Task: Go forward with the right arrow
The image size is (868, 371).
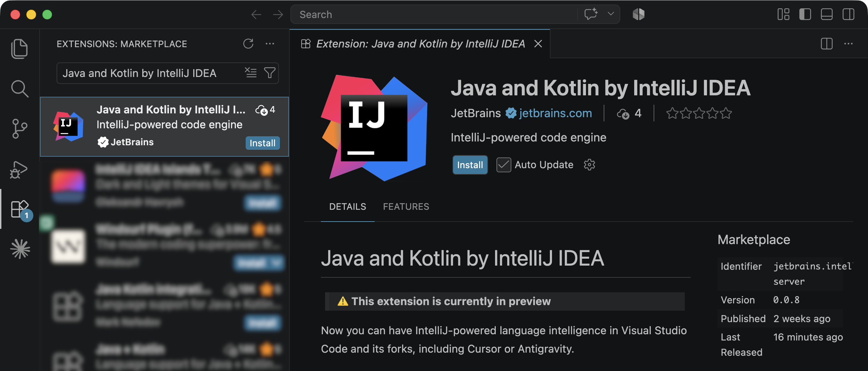Action: [278, 15]
